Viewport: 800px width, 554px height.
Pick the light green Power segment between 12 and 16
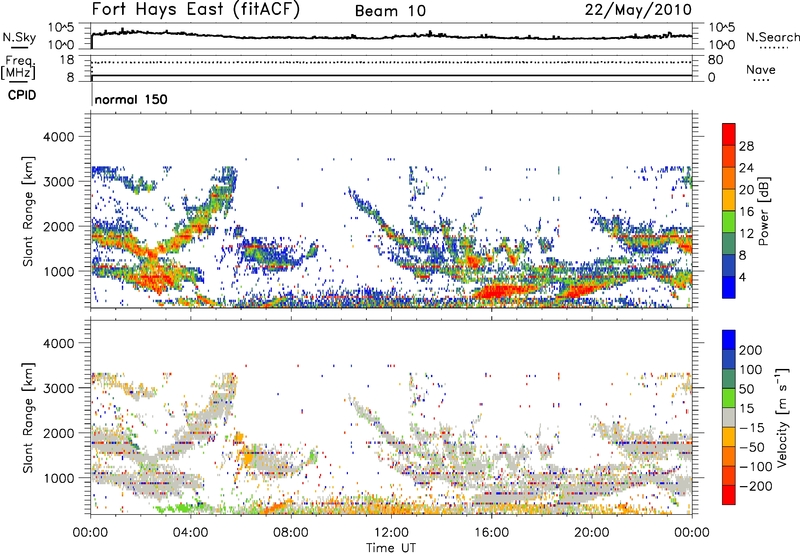click(729, 222)
